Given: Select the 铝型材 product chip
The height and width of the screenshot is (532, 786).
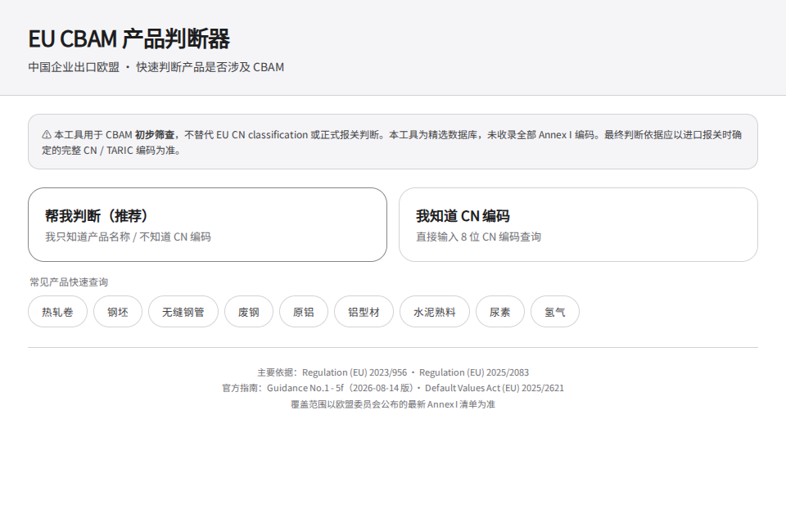Looking at the screenshot, I should [x=364, y=312].
